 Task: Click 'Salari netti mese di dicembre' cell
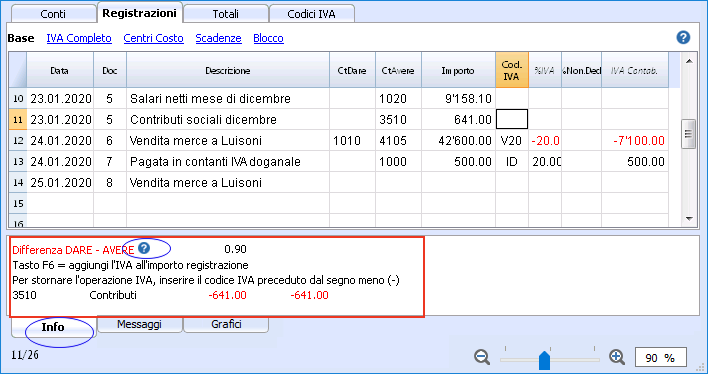(228, 98)
